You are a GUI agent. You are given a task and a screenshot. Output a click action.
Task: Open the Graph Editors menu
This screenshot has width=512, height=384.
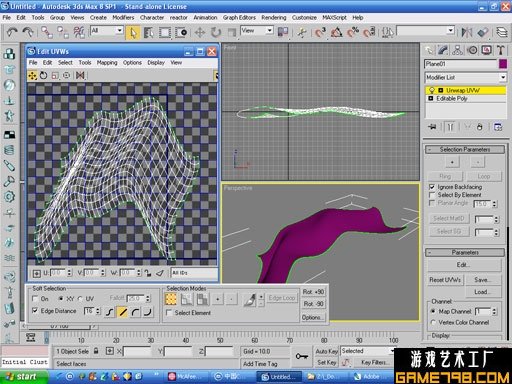tap(239, 17)
